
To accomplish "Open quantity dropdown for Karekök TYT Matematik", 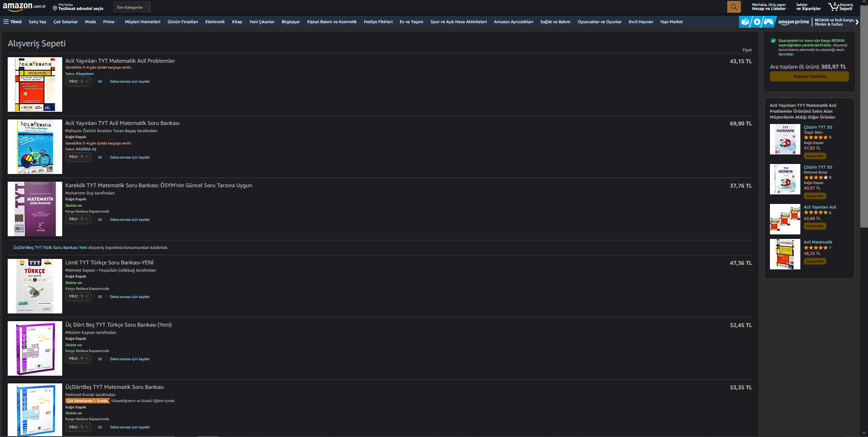I will coord(79,219).
